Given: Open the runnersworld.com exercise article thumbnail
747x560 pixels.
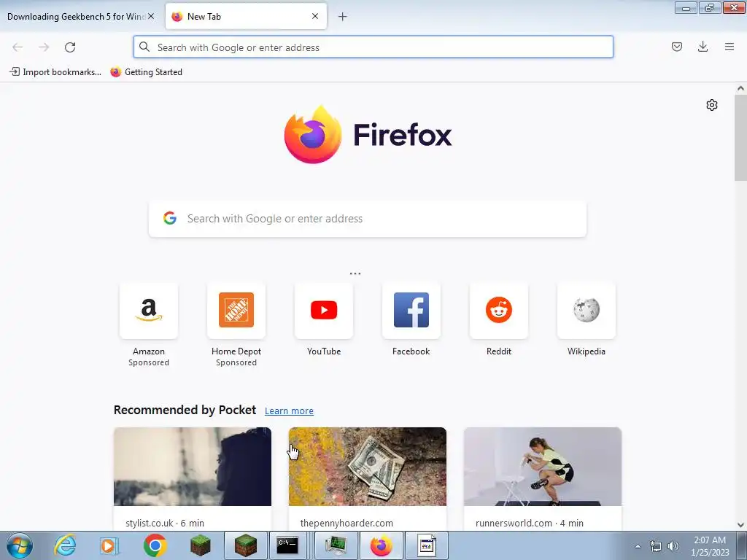Looking at the screenshot, I should [x=543, y=467].
